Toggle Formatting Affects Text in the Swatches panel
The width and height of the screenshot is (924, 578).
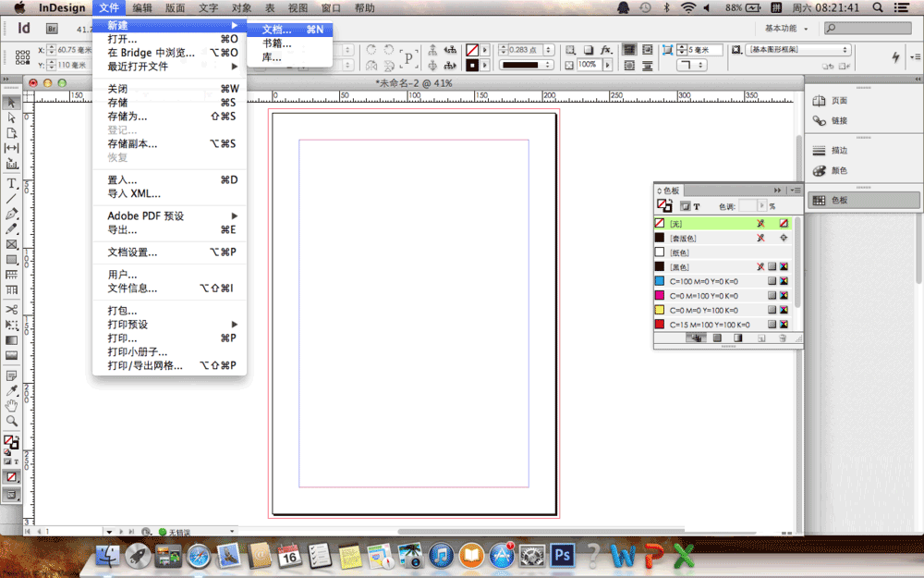click(697, 207)
